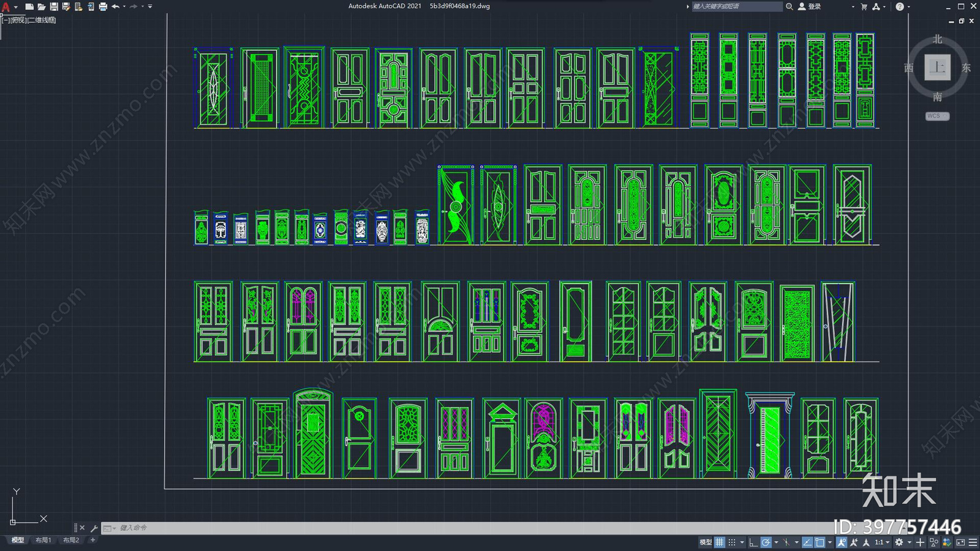Click the Autodesk connect triangle icon
980x551 pixels.
[876, 6]
